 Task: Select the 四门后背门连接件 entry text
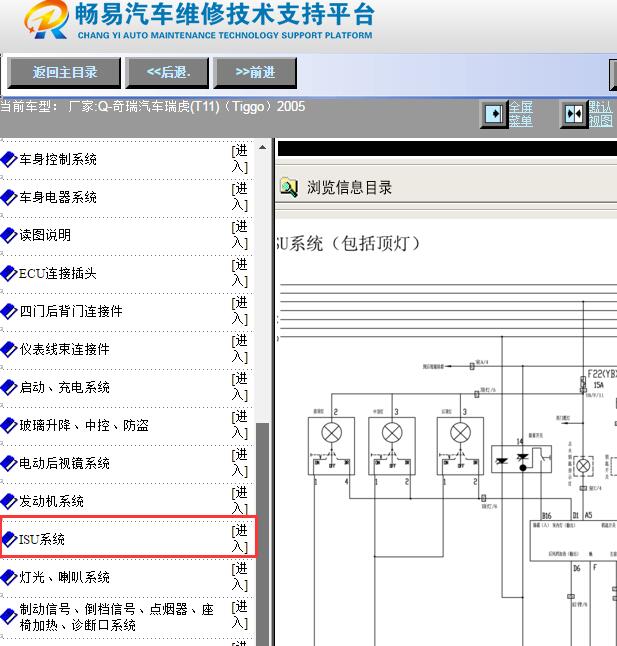coord(71,311)
